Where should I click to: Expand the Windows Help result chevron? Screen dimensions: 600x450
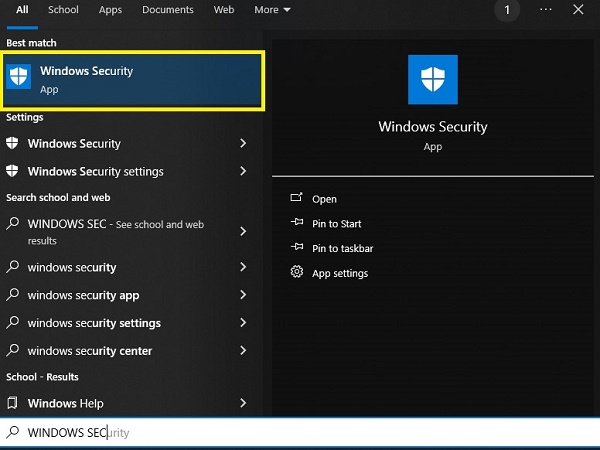click(243, 403)
